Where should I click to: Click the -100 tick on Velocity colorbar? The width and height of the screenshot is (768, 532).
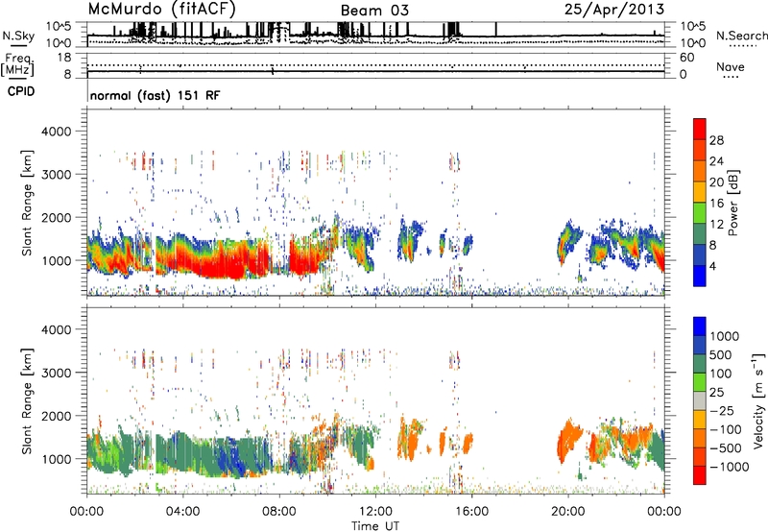[x=726, y=429]
